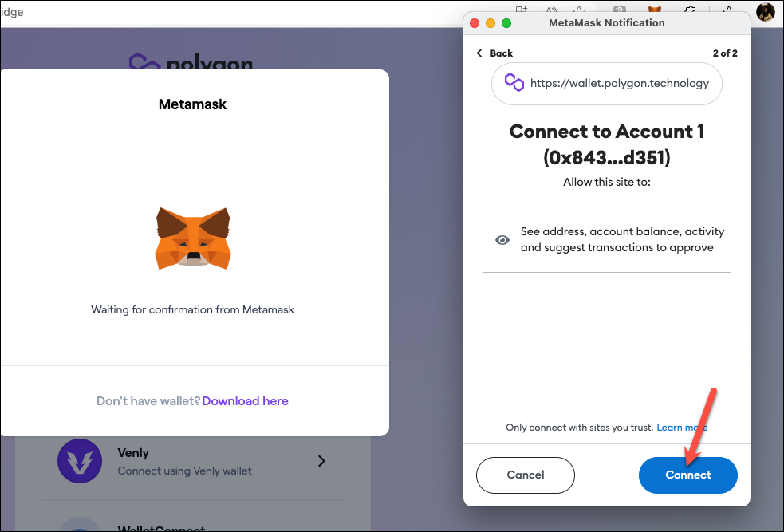Select the wallet.polygon.technology URL text
The width and height of the screenshot is (784, 532).
tap(620, 83)
